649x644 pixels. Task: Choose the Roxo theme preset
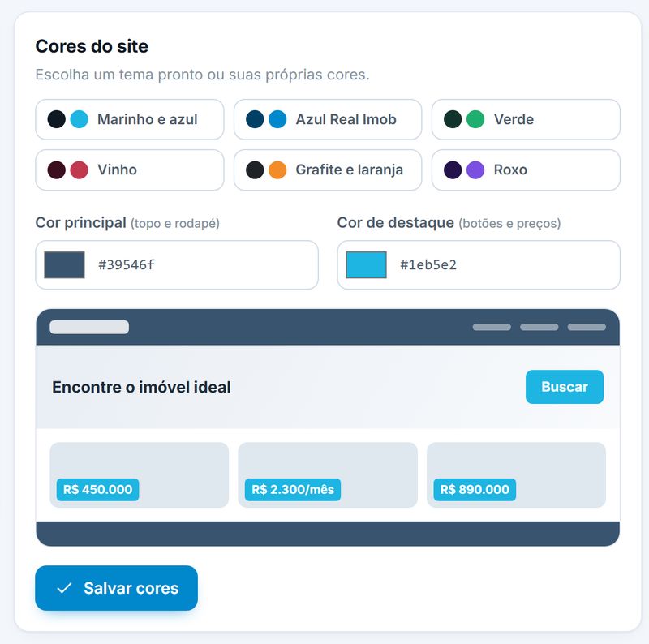pyautogui.click(x=526, y=170)
